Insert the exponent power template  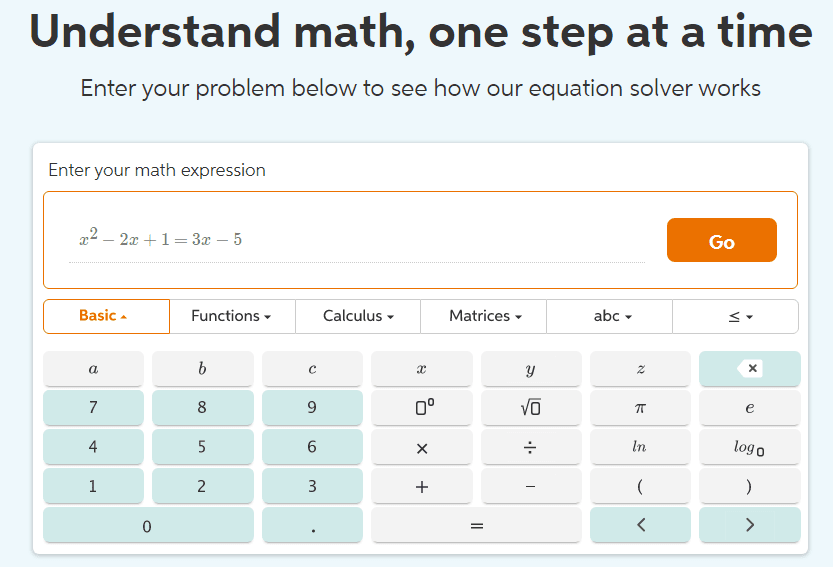click(x=421, y=408)
